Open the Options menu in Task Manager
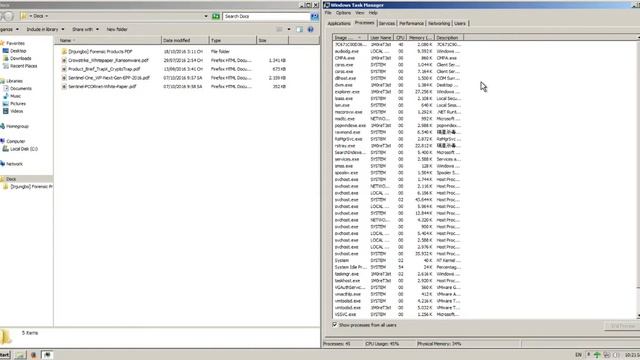 [343, 13]
